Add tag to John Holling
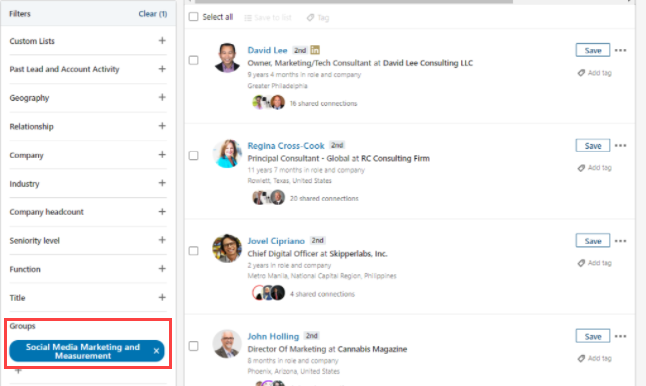The image size is (646, 386). pos(595,358)
